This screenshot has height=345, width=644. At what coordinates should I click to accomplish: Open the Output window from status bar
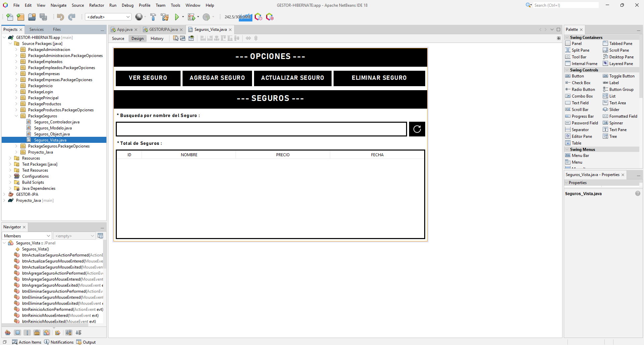click(x=86, y=342)
